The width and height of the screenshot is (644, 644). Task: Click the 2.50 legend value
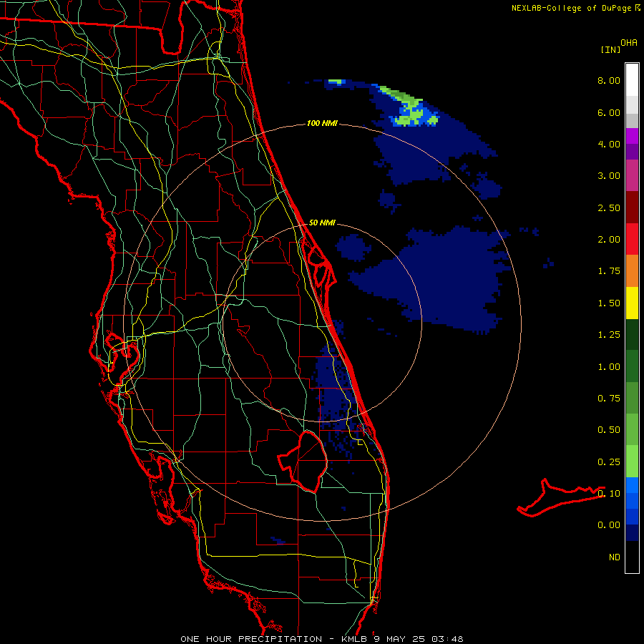pos(609,208)
